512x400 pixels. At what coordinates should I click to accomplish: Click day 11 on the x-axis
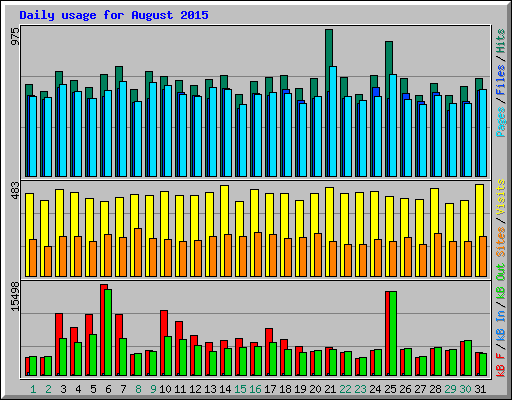click(180, 389)
